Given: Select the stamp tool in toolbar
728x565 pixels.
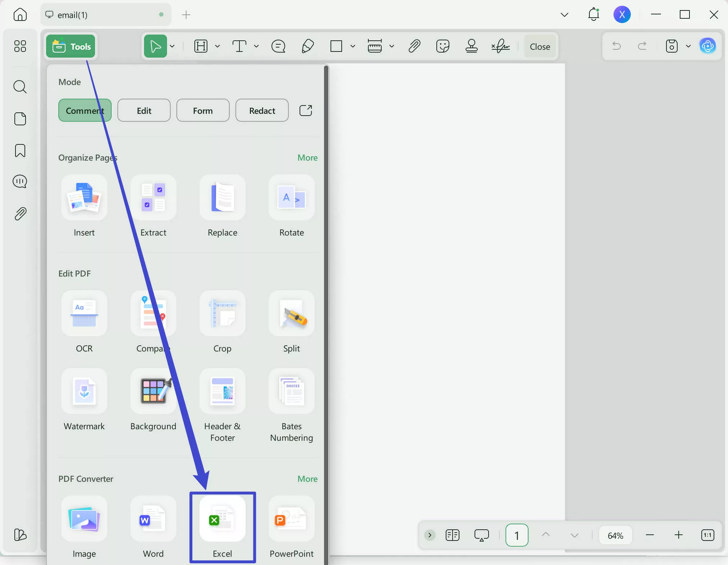Looking at the screenshot, I should [x=471, y=46].
